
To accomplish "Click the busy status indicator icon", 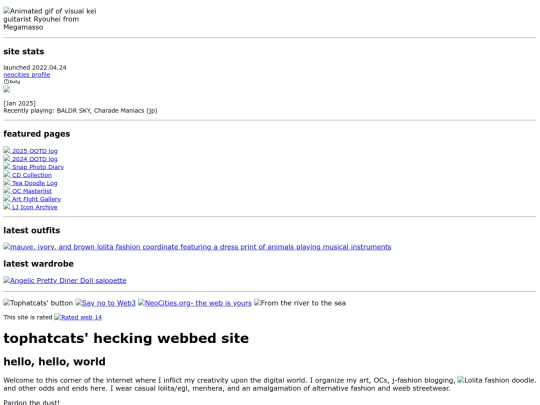I will (12, 82).
